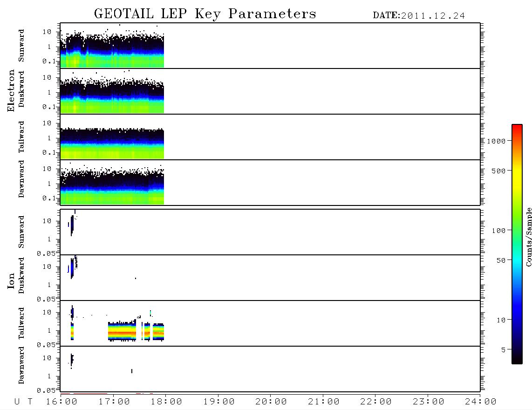Click the 19:00 time axis tick
Screen dimensions: 532x410
[219, 402]
